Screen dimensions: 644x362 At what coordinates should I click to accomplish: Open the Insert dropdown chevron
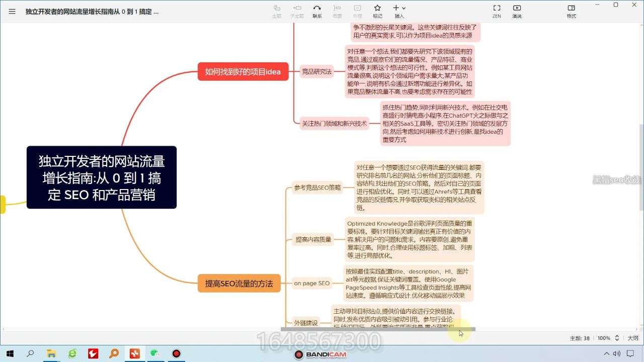click(x=405, y=8)
